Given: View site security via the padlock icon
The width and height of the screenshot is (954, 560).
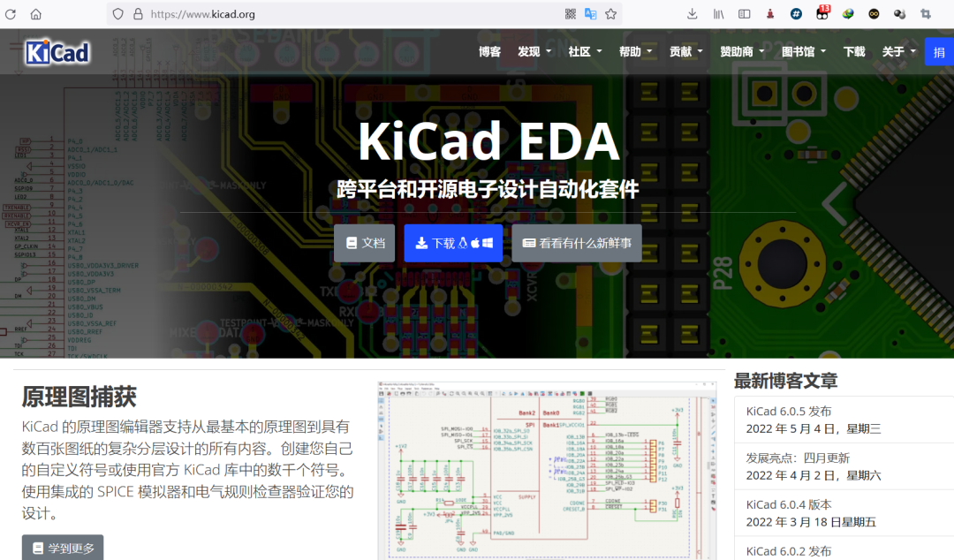Looking at the screenshot, I should [138, 14].
